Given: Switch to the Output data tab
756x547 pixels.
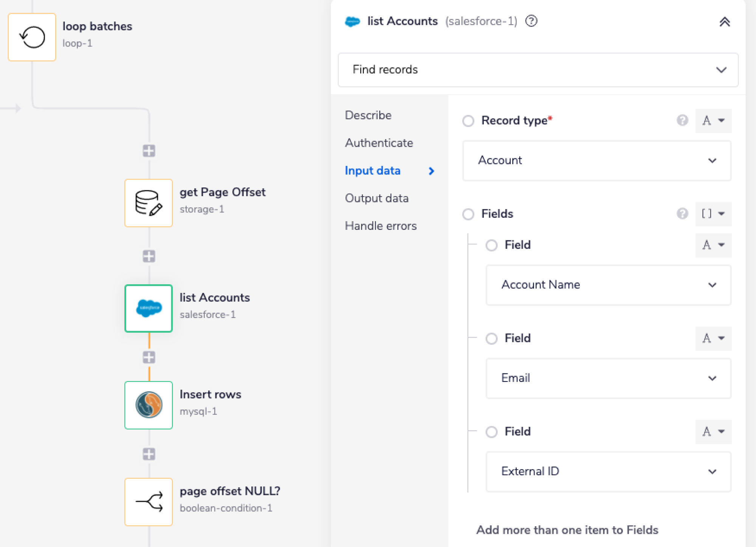Looking at the screenshot, I should tap(376, 198).
